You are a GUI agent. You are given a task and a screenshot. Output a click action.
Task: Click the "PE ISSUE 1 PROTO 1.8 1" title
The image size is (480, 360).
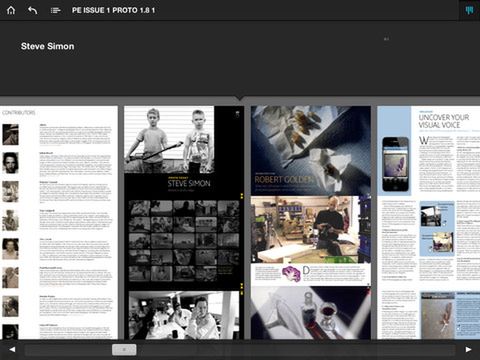(113, 10)
